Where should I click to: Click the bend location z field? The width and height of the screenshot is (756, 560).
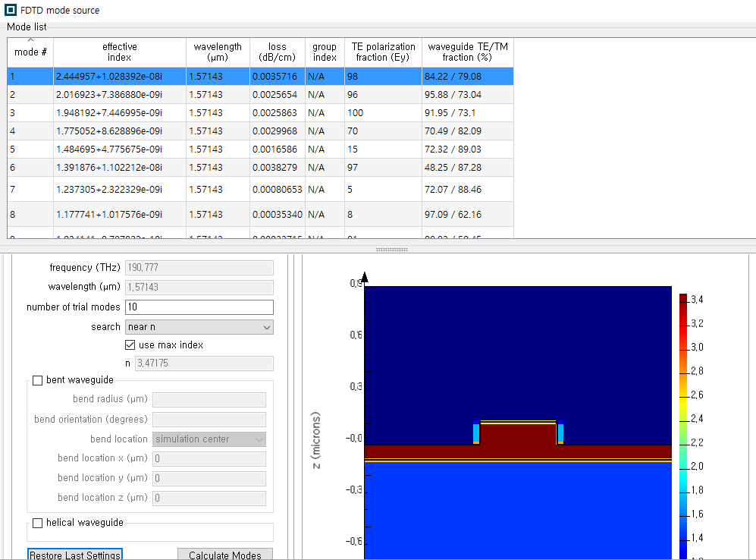pos(209,499)
